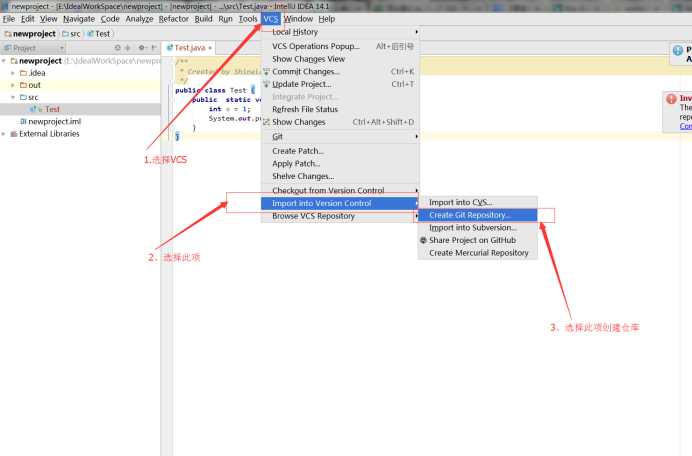Open Run menu
Image resolution: width=692 pixels, height=456 pixels.
pos(226,19)
